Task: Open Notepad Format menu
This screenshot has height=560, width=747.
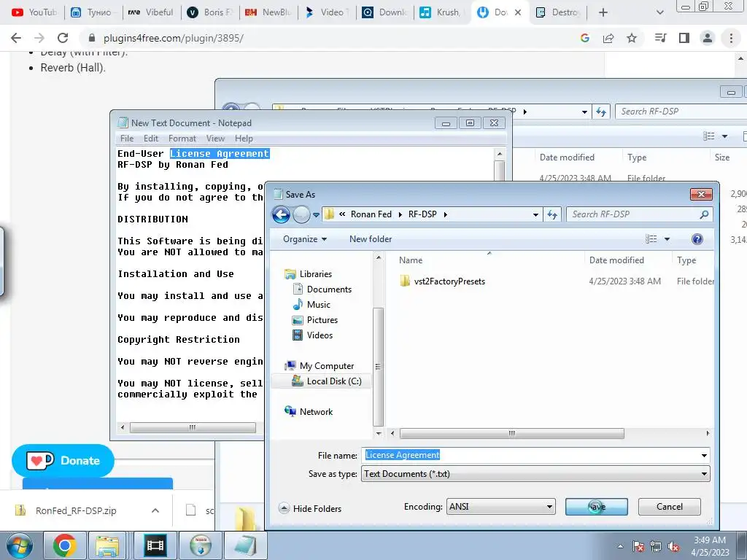Action: (x=182, y=139)
